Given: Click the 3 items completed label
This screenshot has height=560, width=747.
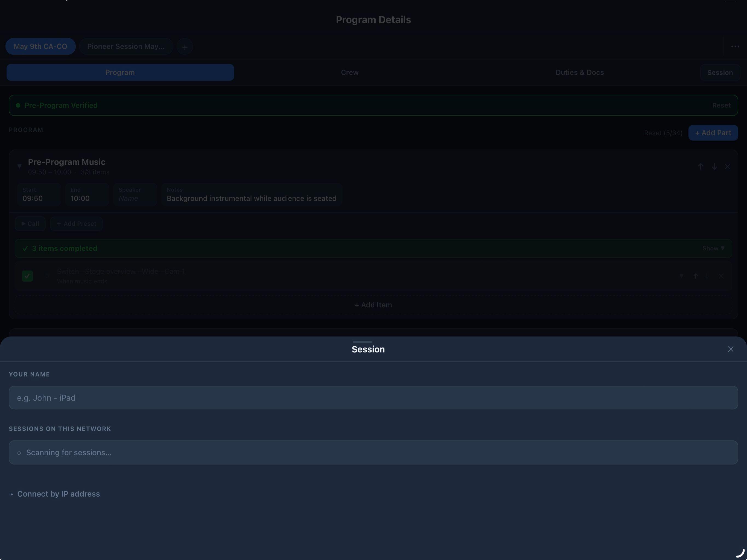Looking at the screenshot, I should pyautogui.click(x=65, y=248).
